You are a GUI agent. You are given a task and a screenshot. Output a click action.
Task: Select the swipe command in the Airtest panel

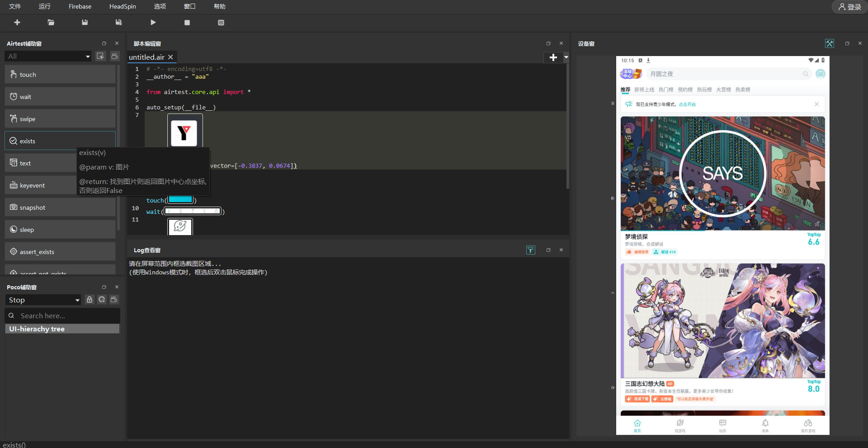tap(60, 119)
